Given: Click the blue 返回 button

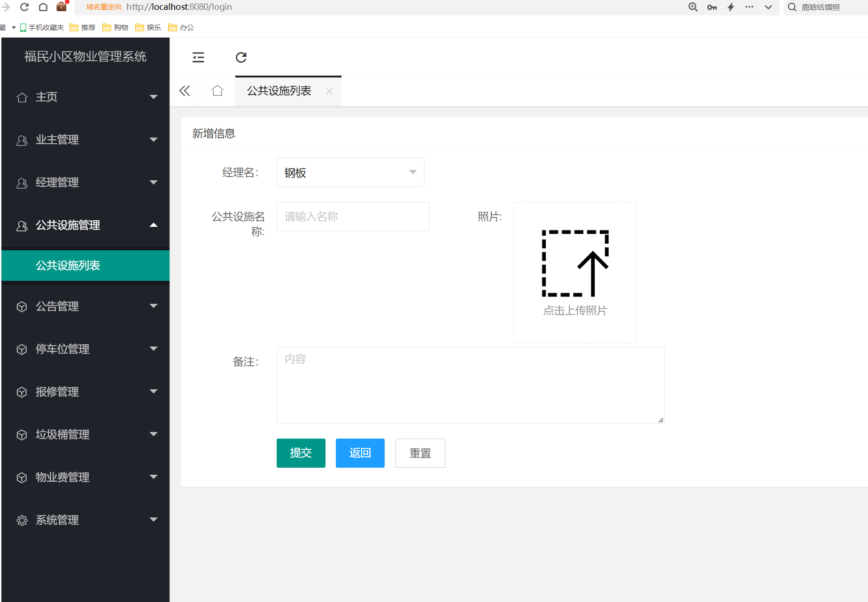Looking at the screenshot, I should [360, 453].
